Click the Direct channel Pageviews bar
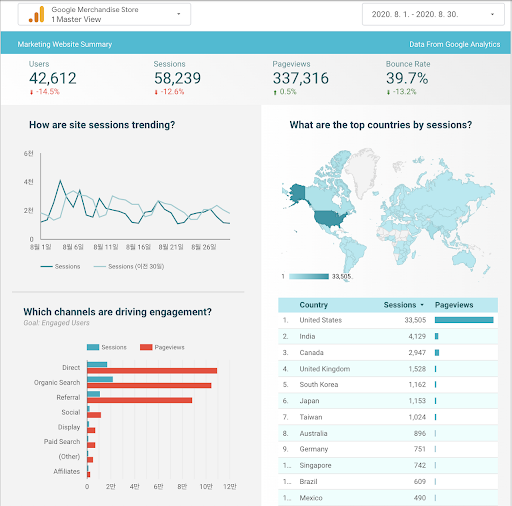The image size is (512, 506). [x=152, y=371]
